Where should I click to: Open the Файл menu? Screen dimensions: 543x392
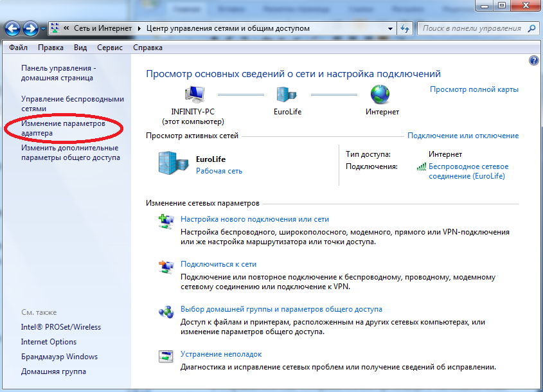[x=19, y=48]
